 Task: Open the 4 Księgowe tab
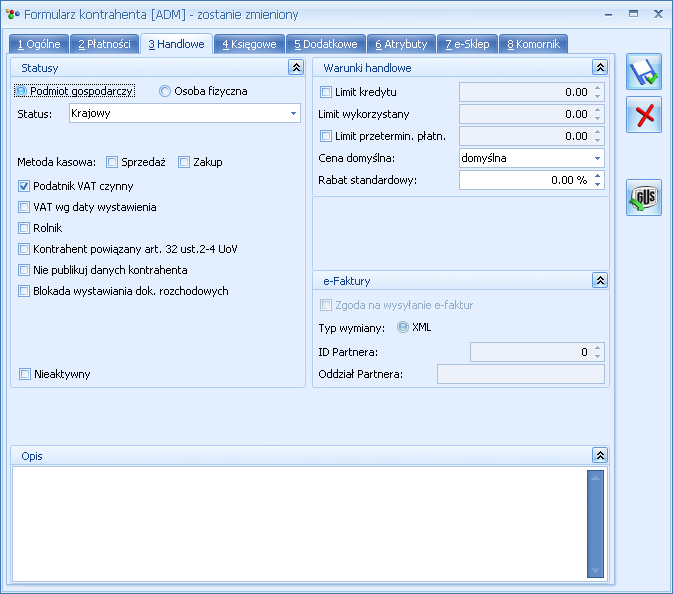pos(249,44)
